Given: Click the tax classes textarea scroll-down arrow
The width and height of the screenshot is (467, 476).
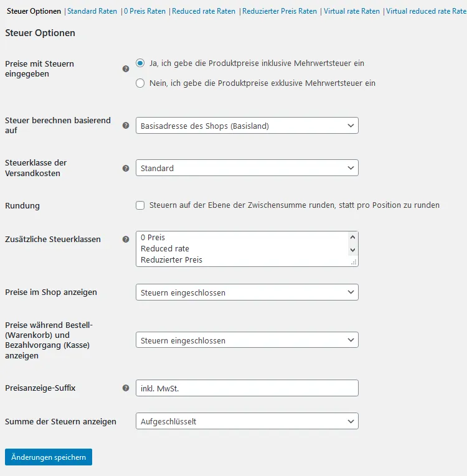Looking at the screenshot, I should tap(353, 250).
